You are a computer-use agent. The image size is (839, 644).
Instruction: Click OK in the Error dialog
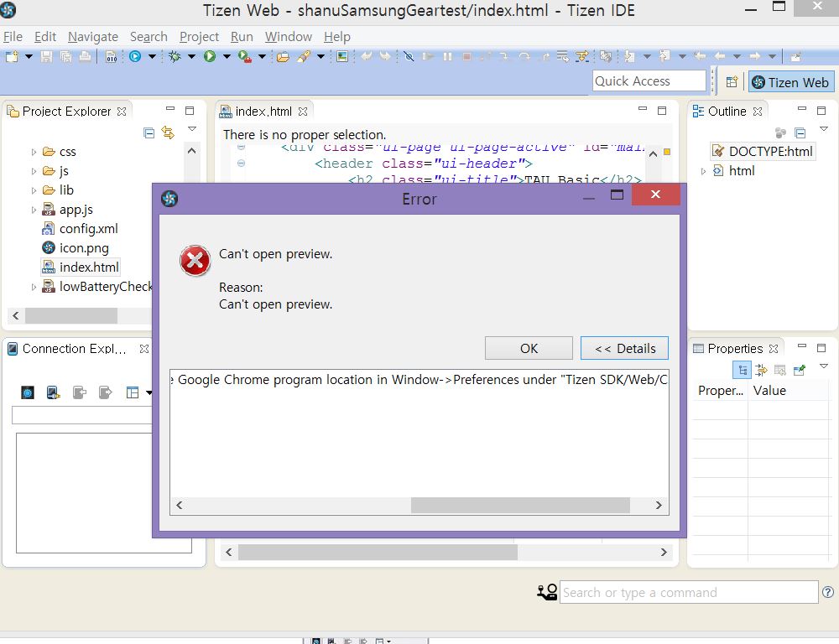click(x=529, y=348)
